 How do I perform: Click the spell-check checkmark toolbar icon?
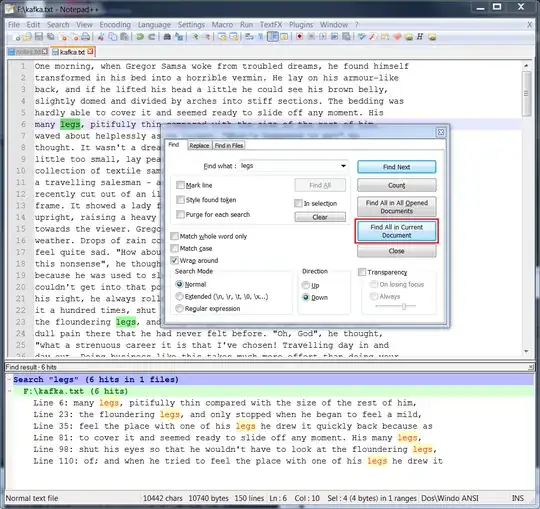coord(361,37)
